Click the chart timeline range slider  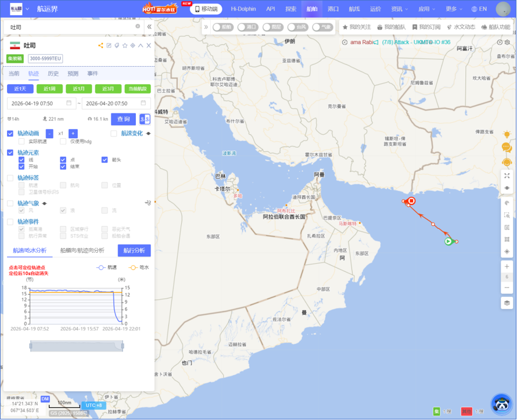(x=77, y=346)
